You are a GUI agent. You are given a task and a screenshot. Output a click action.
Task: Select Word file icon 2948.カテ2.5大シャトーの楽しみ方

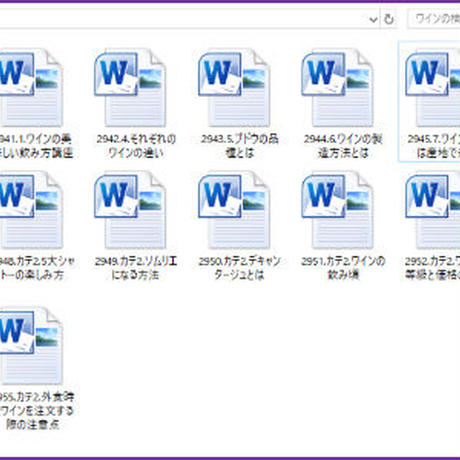[x=31, y=210]
